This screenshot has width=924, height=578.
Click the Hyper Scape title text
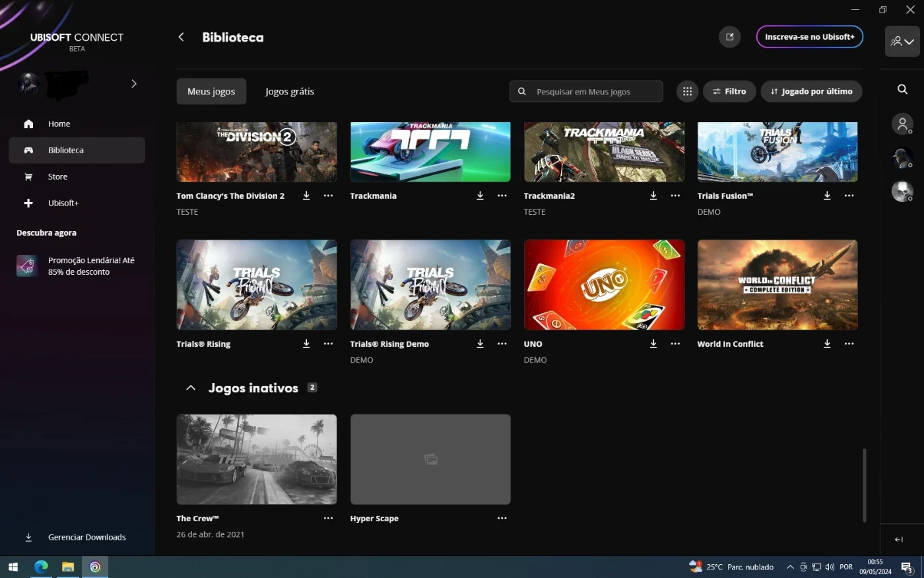click(x=374, y=519)
